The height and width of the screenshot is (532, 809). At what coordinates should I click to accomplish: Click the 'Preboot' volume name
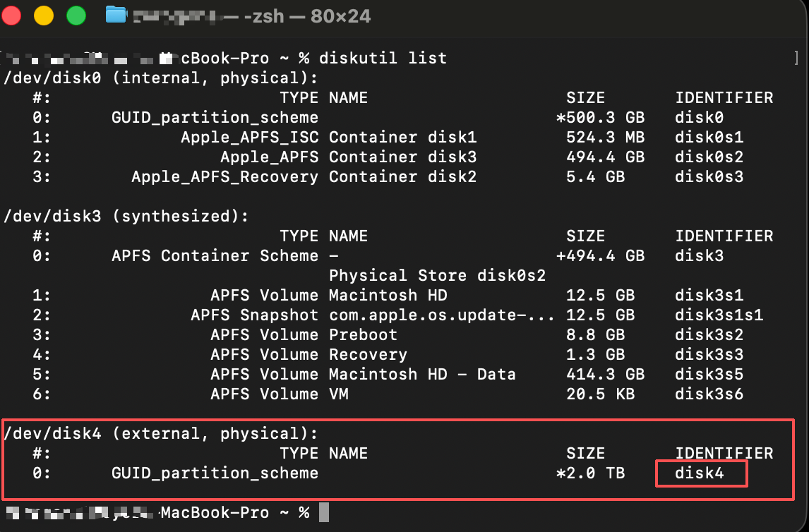[x=363, y=334]
